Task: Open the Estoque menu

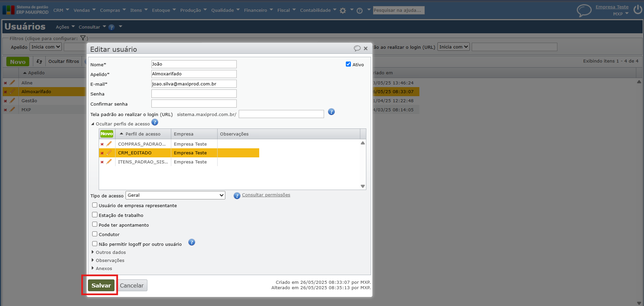Action: [164, 10]
